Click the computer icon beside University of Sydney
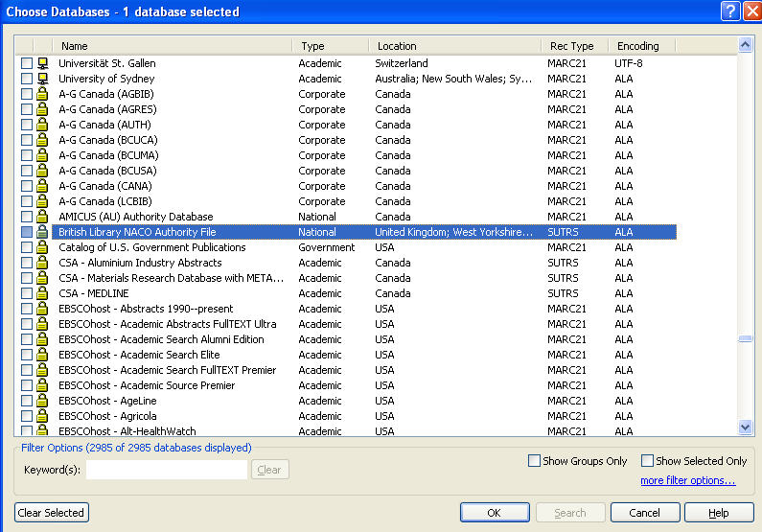The image size is (762, 532). 43,79
